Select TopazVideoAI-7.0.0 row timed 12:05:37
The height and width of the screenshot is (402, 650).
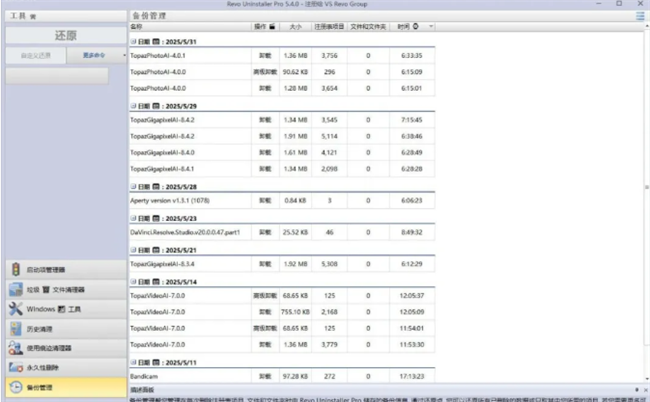click(x=282, y=295)
